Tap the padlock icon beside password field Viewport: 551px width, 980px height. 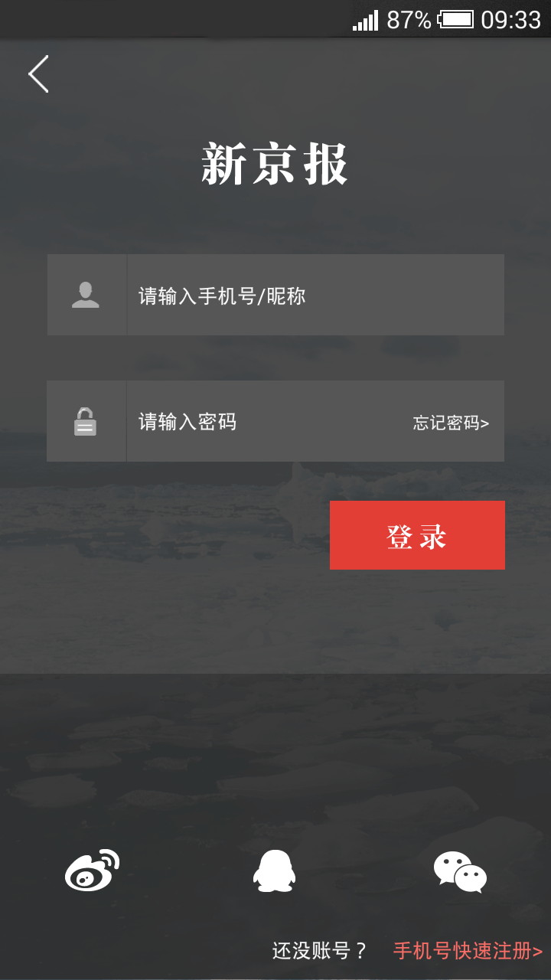point(85,421)
